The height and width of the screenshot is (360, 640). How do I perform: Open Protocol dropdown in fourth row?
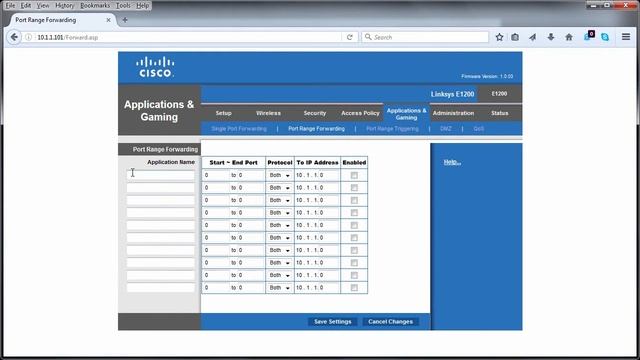coord(279,213)
